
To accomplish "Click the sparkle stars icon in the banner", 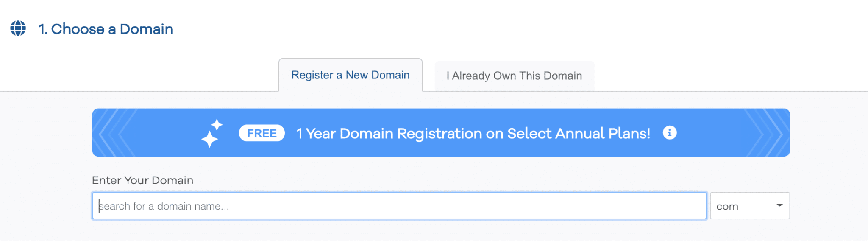I will (x=212, y=133).
